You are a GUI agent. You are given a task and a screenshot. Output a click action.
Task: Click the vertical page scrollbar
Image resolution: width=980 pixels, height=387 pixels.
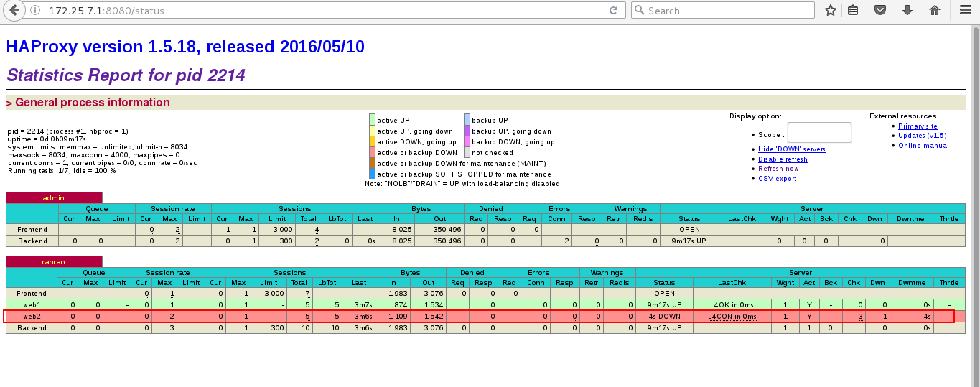pos(975,205)
